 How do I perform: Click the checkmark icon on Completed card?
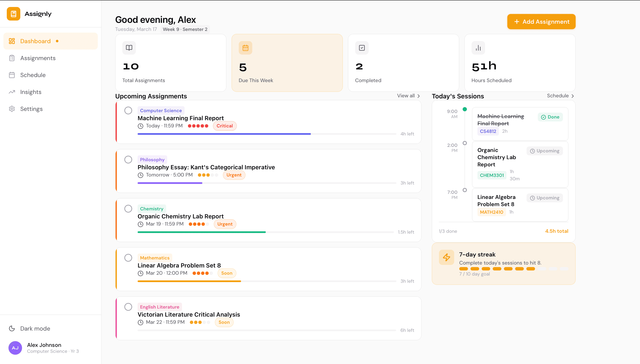[361, 47]
